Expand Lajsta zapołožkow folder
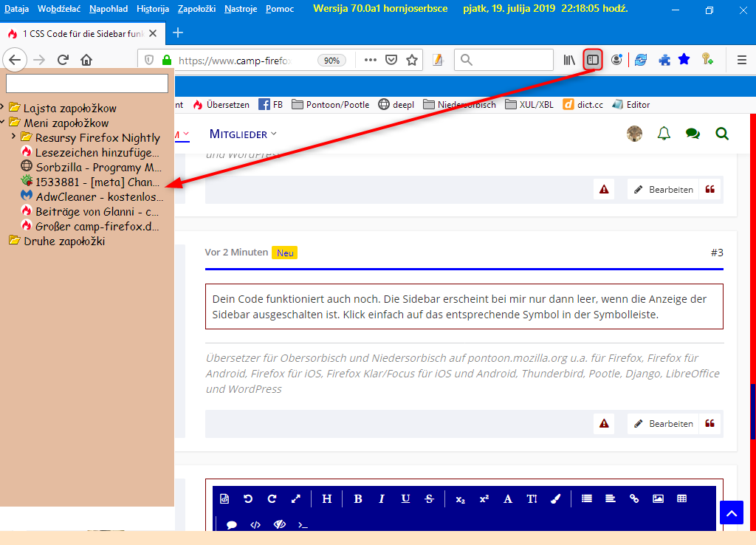 pos(2,106)
